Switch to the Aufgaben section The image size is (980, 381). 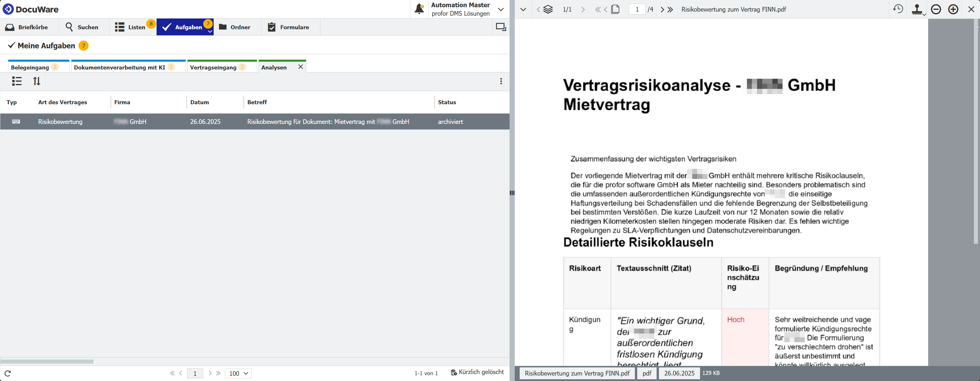click(185, 27)
